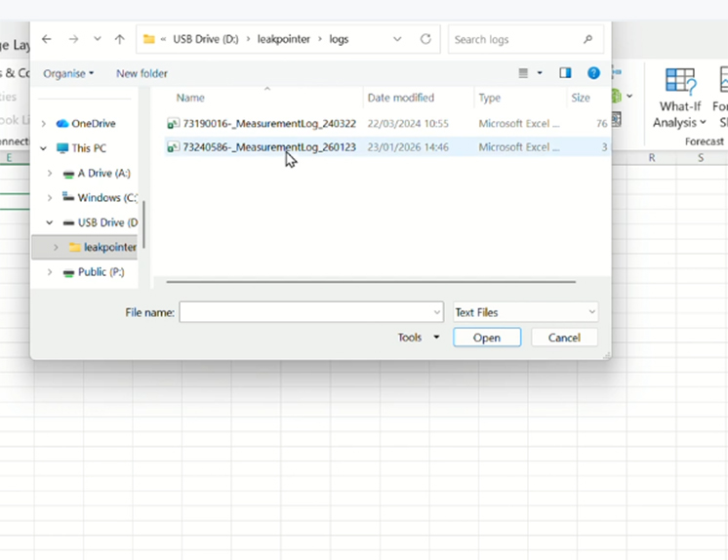
Task: Create a New folder
Action: point(142,73)
